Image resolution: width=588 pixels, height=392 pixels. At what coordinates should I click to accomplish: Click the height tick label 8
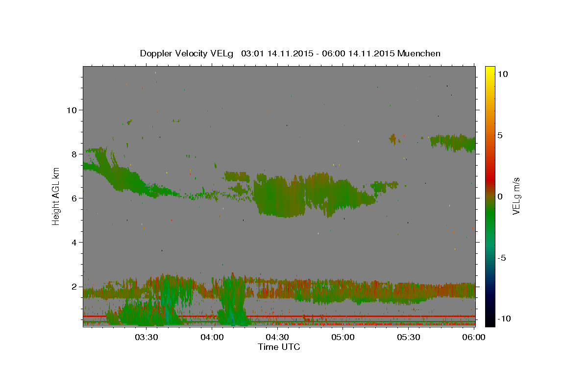73,154
